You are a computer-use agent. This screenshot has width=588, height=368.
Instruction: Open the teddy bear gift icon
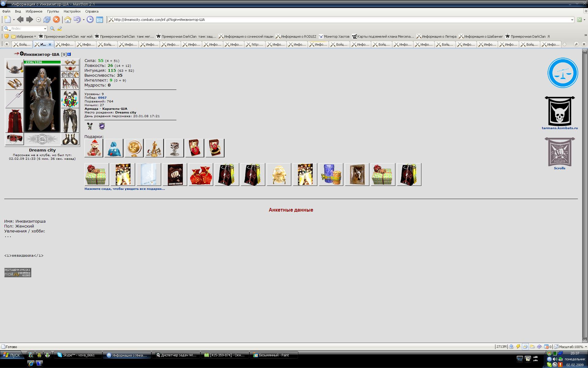click(x=94, y=148)
